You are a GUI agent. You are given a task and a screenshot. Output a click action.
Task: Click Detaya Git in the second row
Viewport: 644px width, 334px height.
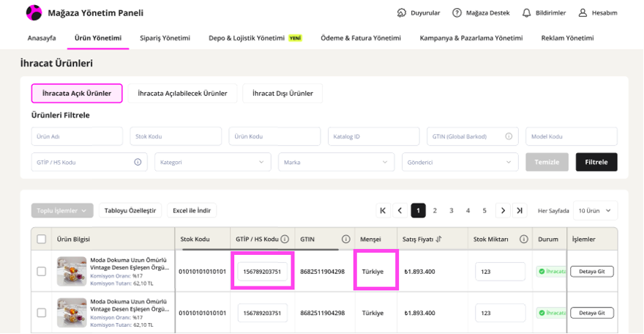[x=592, y=313]
